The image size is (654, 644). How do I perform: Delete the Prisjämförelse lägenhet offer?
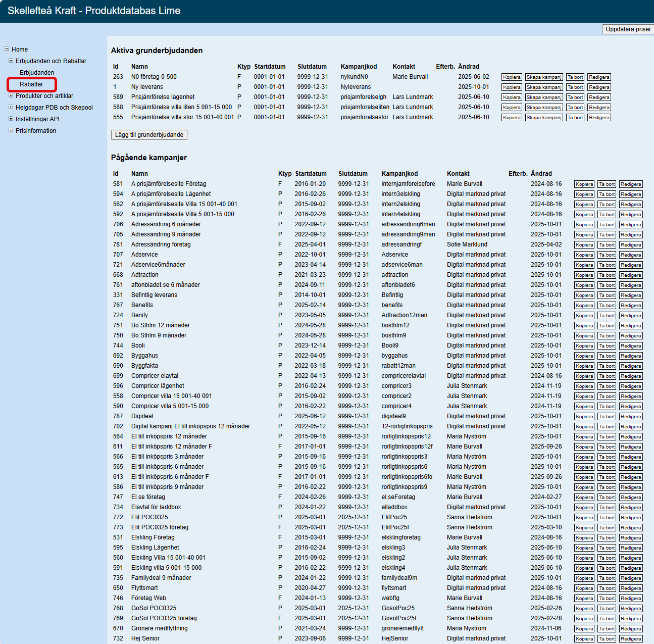575,97
